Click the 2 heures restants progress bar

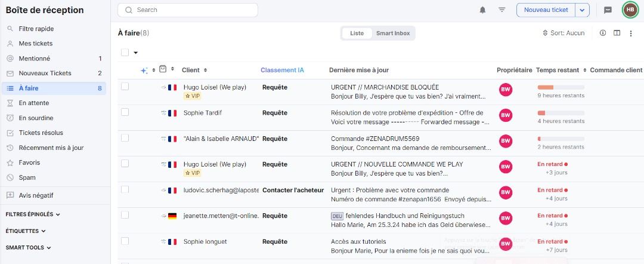(x=561, y=139)
